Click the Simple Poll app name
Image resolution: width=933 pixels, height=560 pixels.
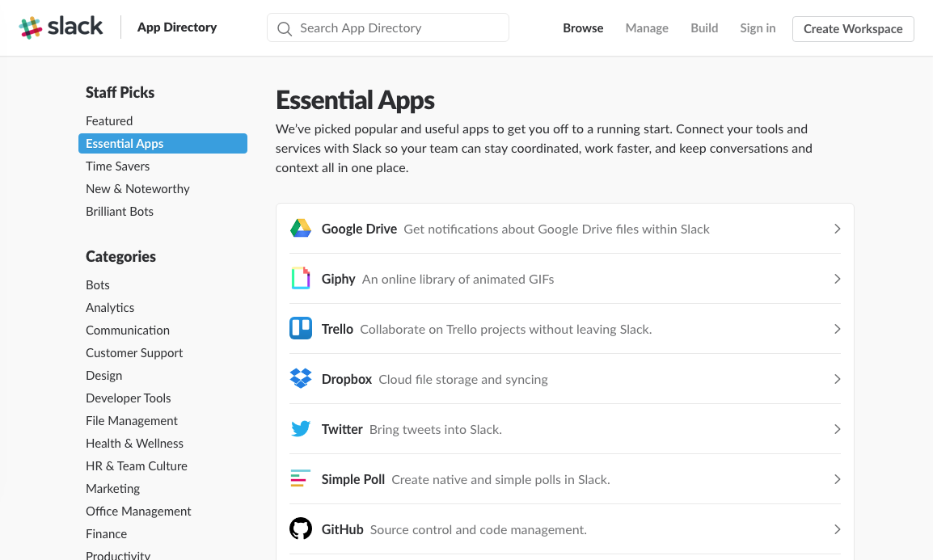click(353, 479)
